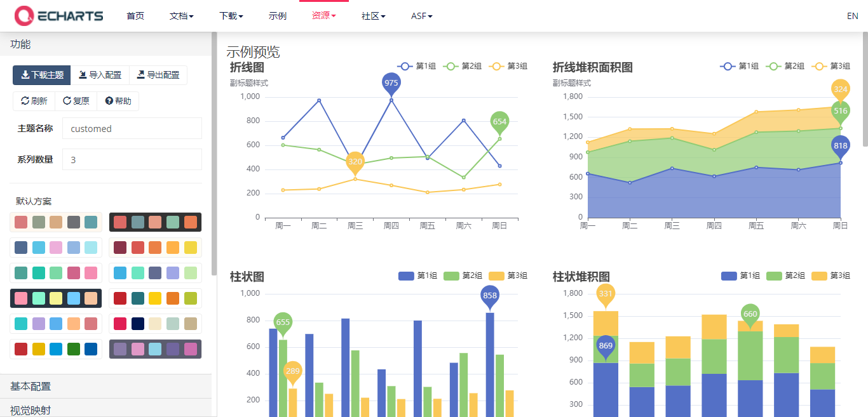Toggle 第1组 legend in 柱状堆积图

pyautogui.click(x=740, y=275)
